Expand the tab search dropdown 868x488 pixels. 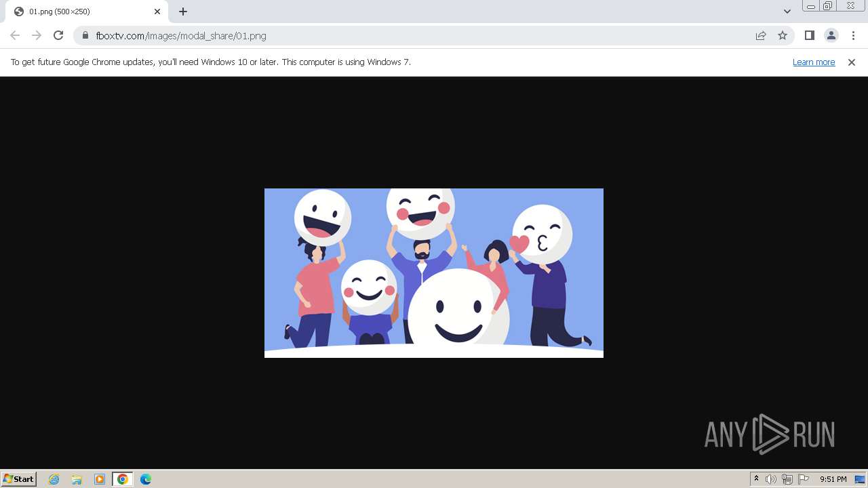point(787,12)
